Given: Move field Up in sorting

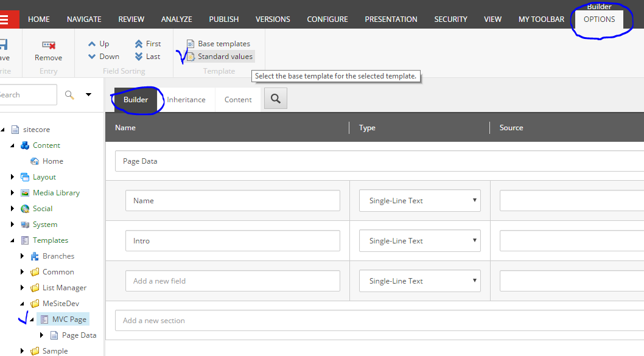Looking at the screenshot, I should tap(99, 44).
